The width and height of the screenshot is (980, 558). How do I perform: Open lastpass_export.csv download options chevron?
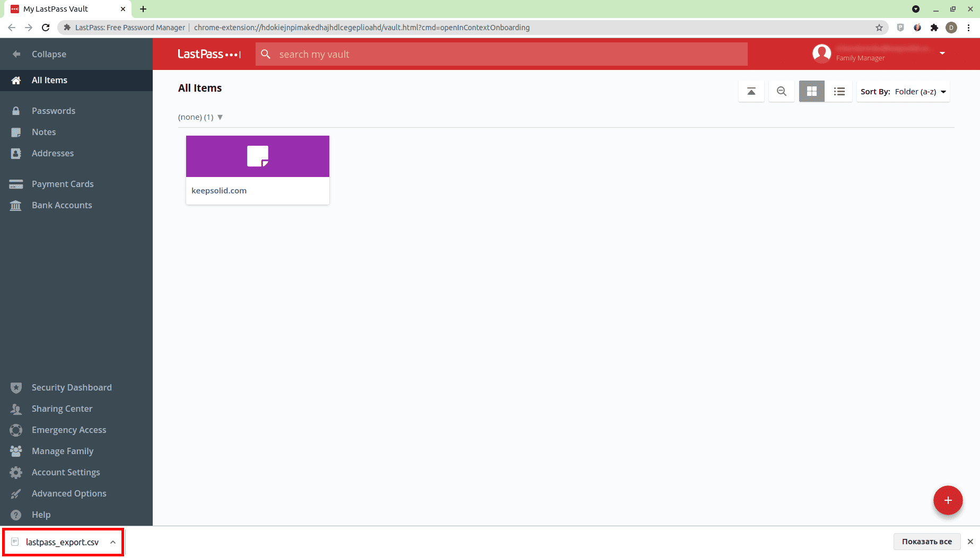(x=113, y=542)
